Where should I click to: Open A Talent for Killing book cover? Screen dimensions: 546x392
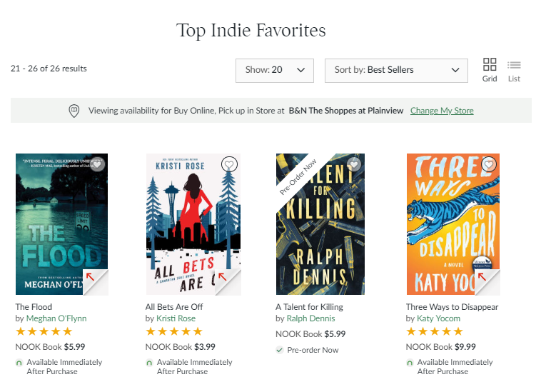[320, 224]
